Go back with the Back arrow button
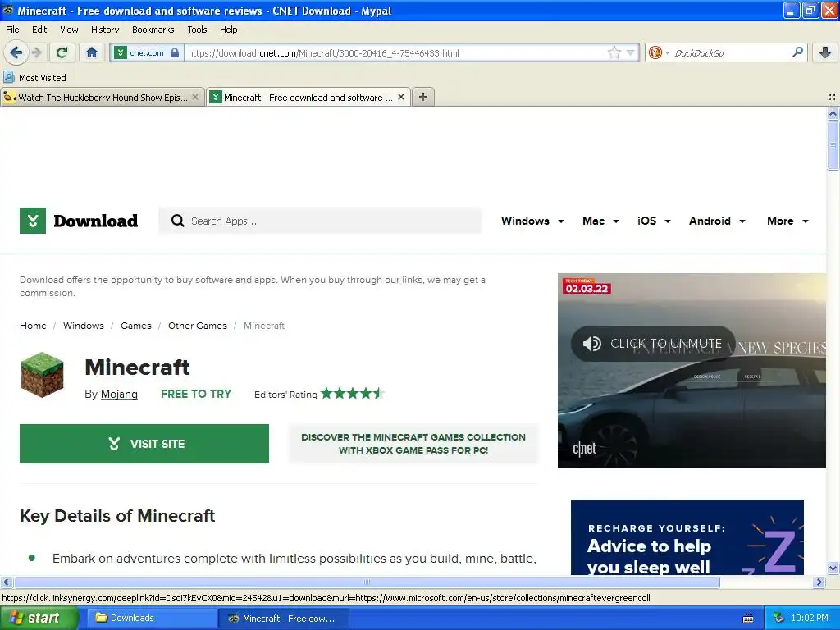This screenshot has height=630, width=840. 16,52
